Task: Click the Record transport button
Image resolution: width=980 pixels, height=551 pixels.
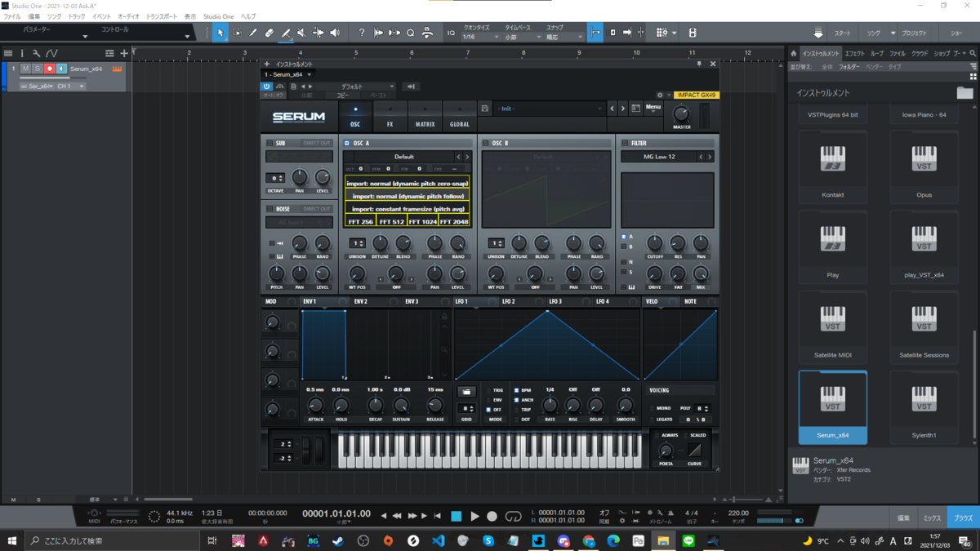Action: click(492, 516)
